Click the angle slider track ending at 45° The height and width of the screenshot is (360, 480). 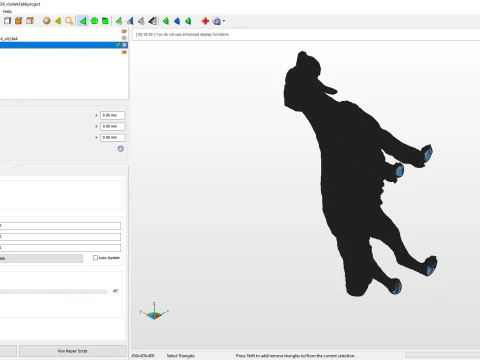pos(53,292)
